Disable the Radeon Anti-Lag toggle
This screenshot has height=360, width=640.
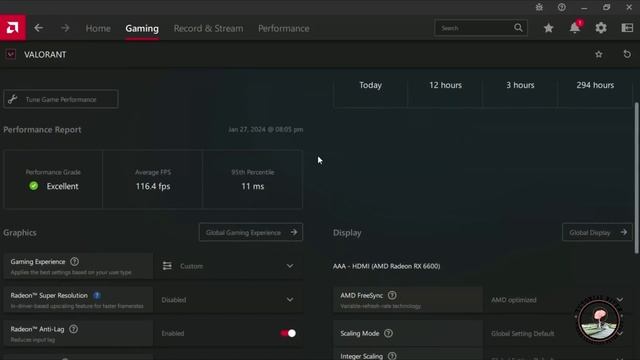(x=288, y=333)
